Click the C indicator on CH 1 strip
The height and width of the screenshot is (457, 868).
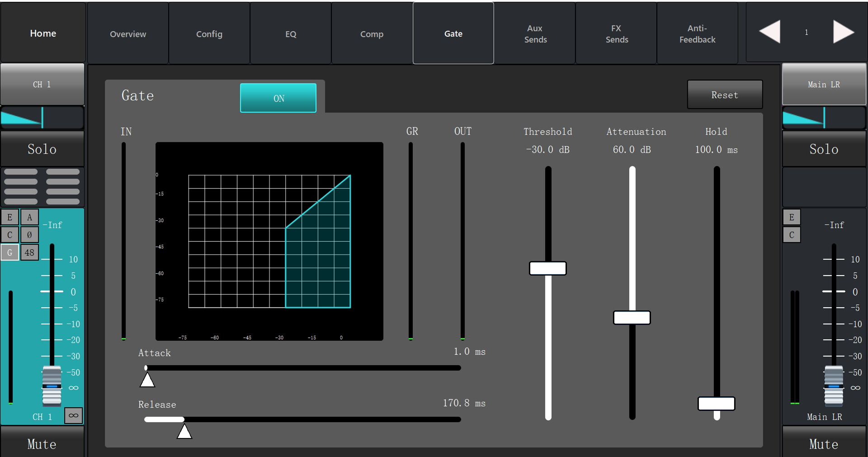(9, 234)
